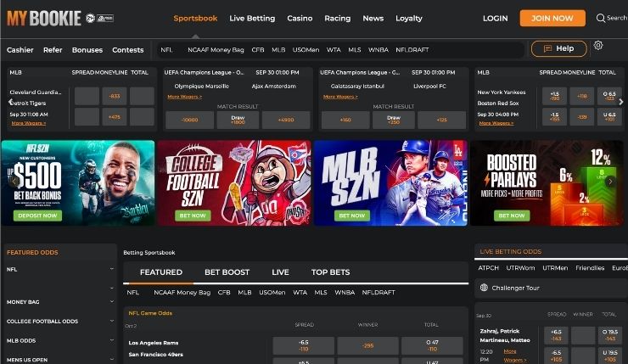Click the Login link
This screenshot has height=364, width=628.
(495, 18)
